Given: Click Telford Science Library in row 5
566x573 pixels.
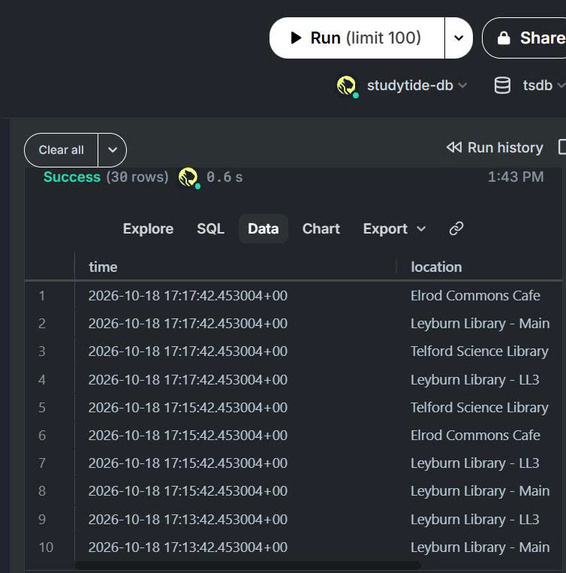Looking at the screenshot, I should click(479, 407).
